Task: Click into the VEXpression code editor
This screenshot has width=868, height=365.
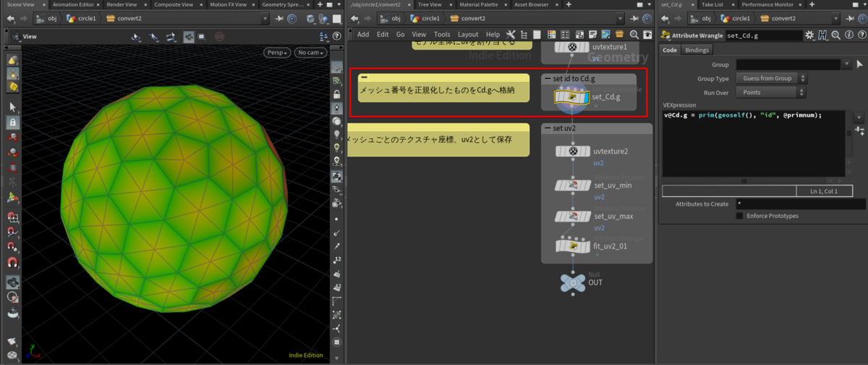Action: coord(752,144)
